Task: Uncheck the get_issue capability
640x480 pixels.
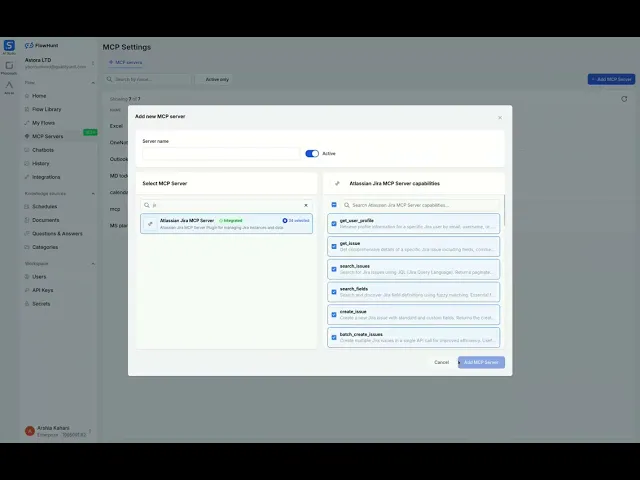Action: coord(334,247)
